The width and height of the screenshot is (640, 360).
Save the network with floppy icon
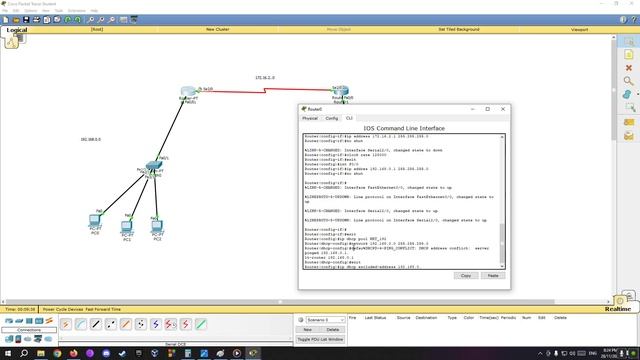(26, 20)
